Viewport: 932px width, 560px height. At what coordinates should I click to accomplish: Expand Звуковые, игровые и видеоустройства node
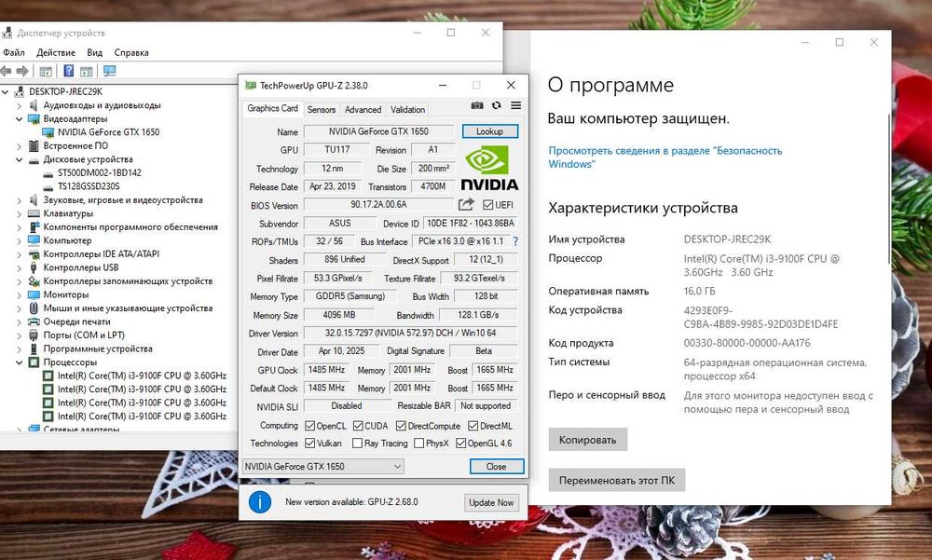pos(19,200)
